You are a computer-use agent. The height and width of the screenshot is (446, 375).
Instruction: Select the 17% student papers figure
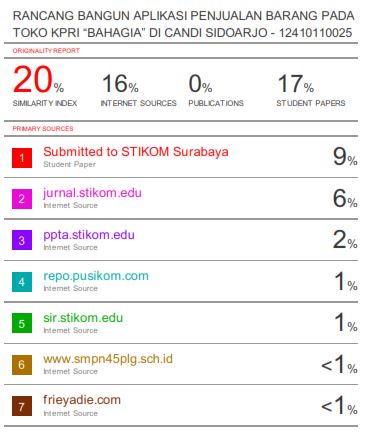[x=296, y=83]
